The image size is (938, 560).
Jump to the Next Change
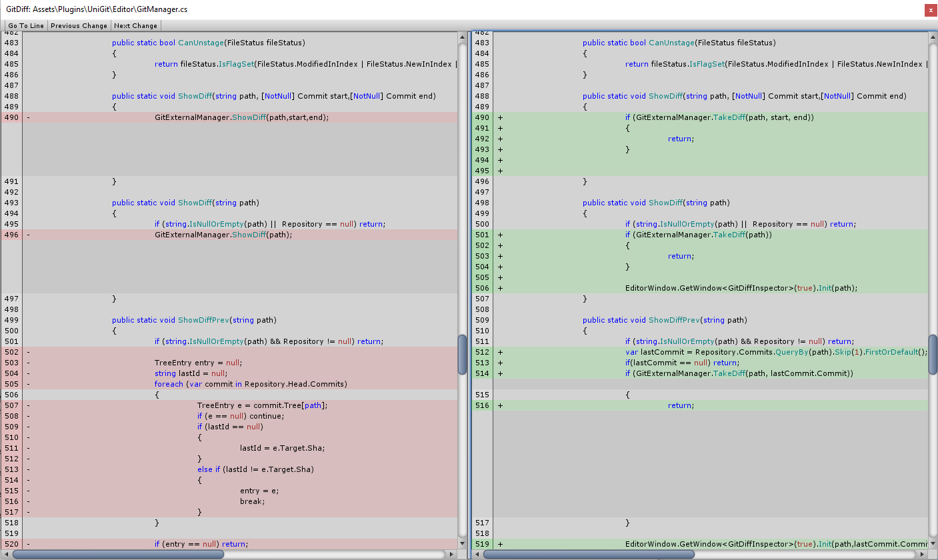click(x=136, y=25)
